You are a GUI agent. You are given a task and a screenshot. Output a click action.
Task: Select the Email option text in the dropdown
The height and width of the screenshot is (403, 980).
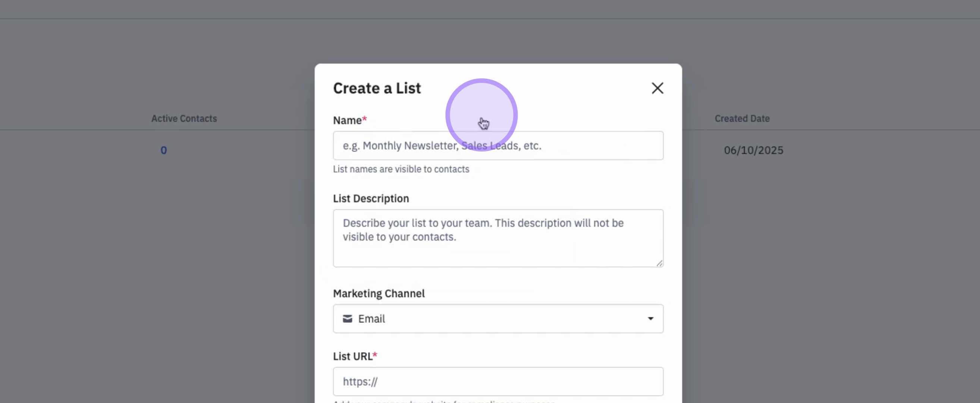pos(371,319)
